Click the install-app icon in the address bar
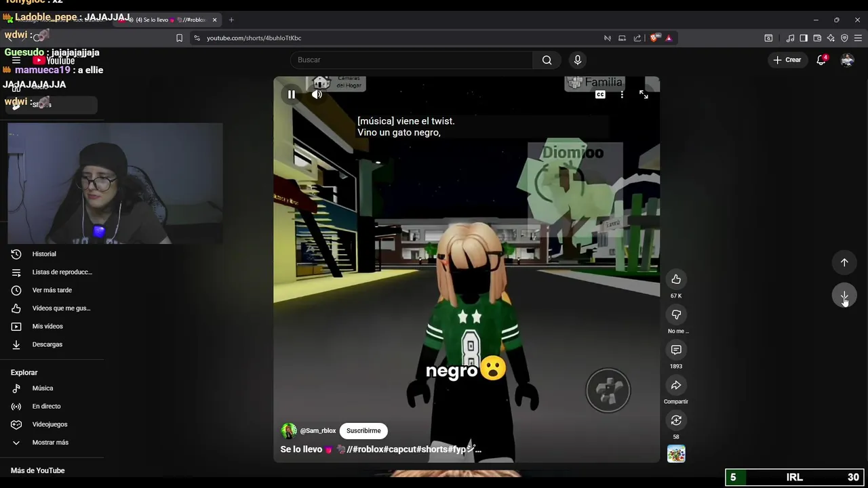The height and width of the screenshot is (488, 868). 622,38
